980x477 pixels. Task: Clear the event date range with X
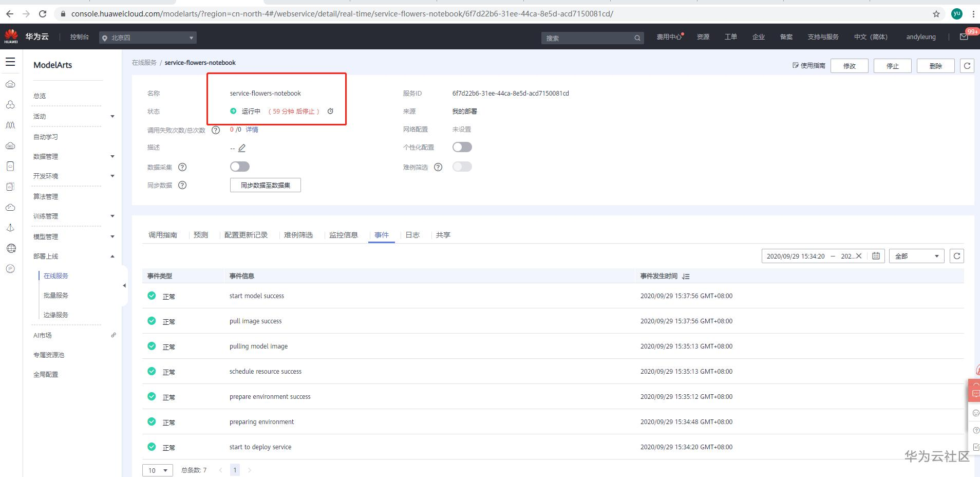858,256
